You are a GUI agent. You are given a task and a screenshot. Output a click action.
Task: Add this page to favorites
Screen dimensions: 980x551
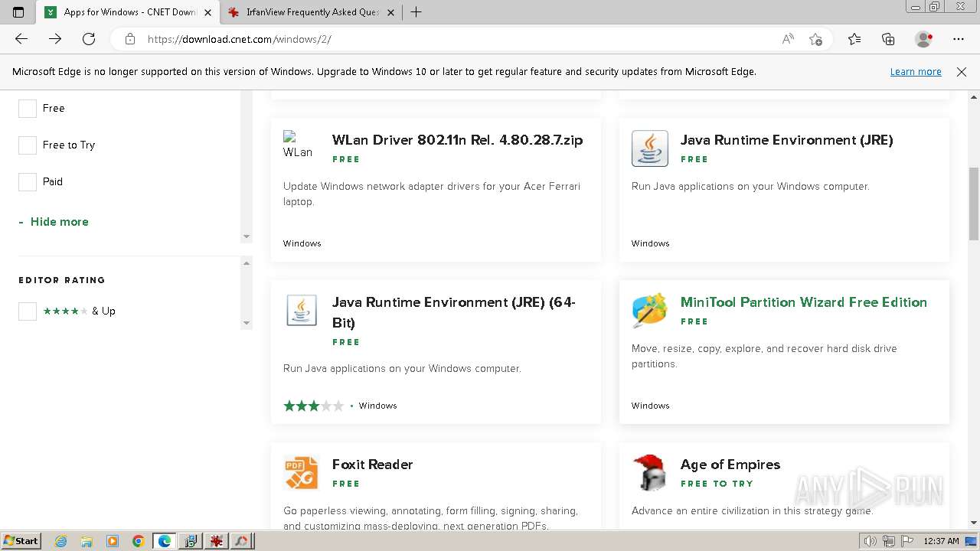click(x=815, y=39)
